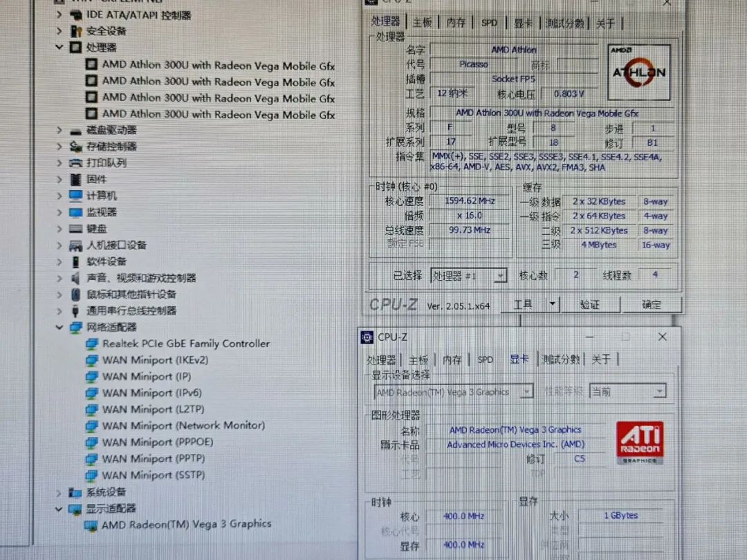Open the display device selection dropdown
This screenshot has width=747, height=560.
(526, 392)
